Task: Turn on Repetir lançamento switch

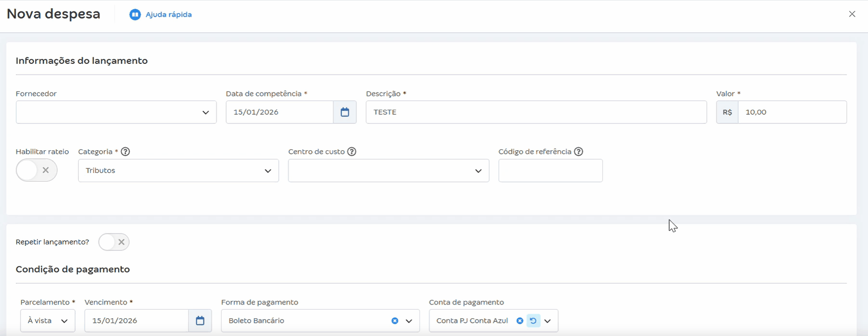Action: [x=114, y=242]
